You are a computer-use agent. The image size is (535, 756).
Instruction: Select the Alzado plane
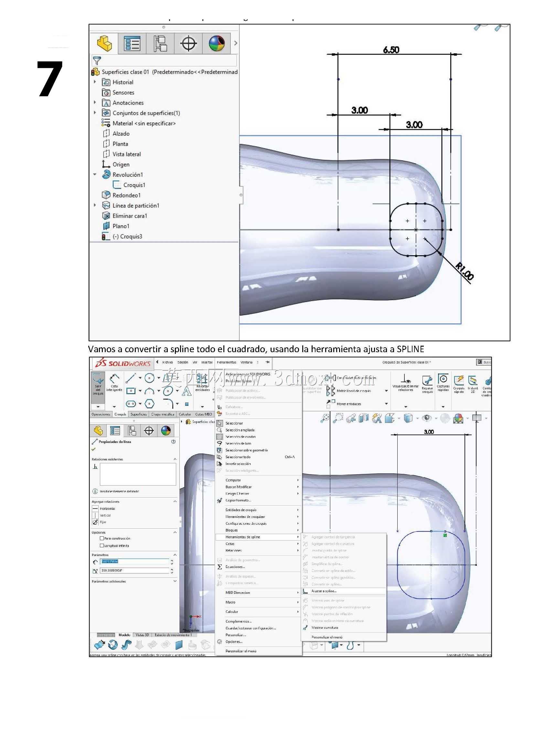click(x=116, y=134)
